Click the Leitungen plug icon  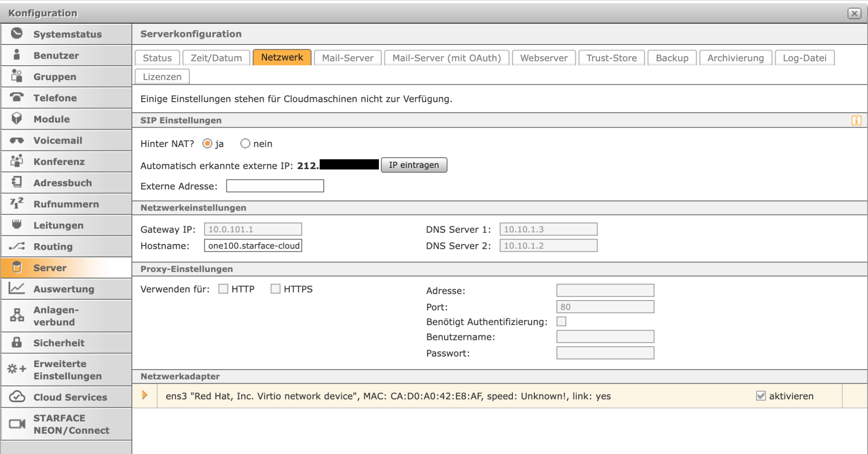[17, 224]
